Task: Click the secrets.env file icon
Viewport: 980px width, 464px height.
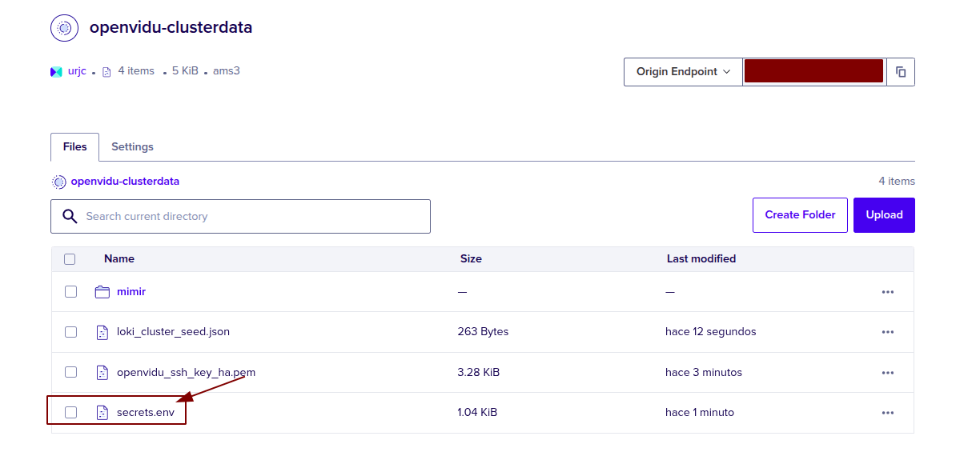Action: pyautogui.click(x=102, y=413)
